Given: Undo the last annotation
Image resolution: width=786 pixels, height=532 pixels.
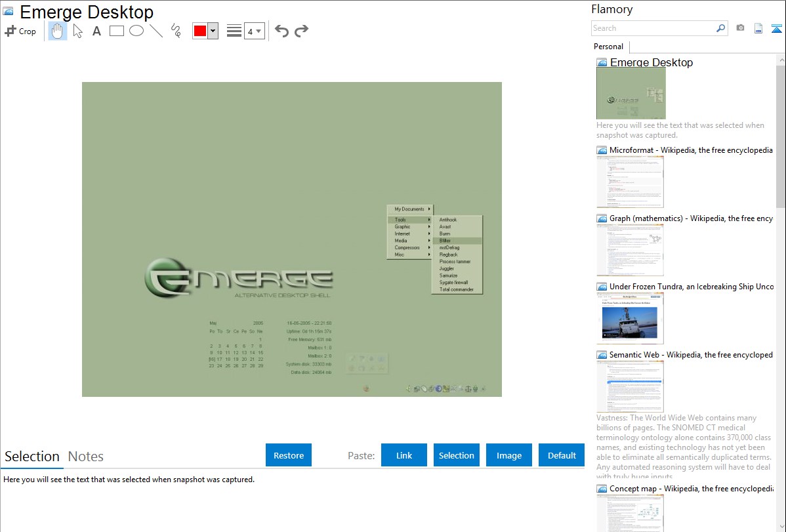Looking at the screenshot, I should point(281,31).
